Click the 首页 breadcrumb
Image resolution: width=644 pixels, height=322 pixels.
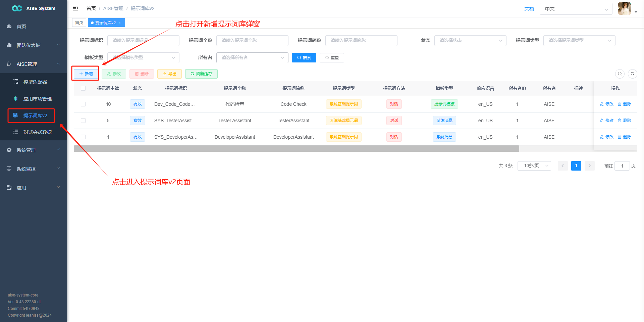point(91,8)
